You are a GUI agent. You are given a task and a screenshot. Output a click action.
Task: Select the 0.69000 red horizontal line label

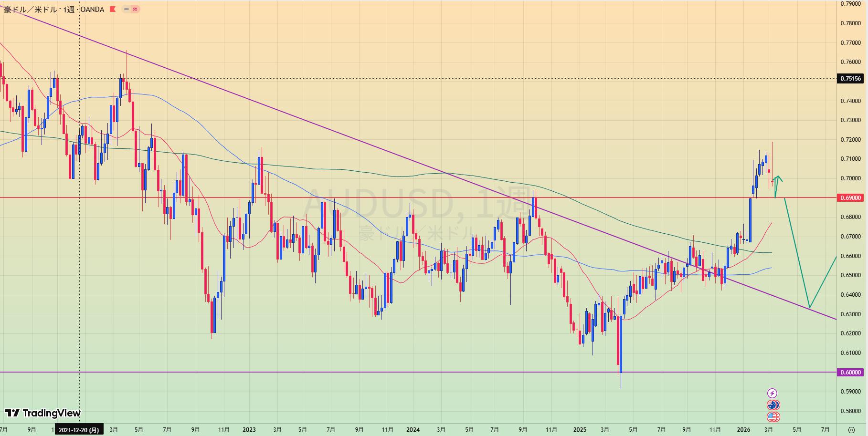[850, 197]
